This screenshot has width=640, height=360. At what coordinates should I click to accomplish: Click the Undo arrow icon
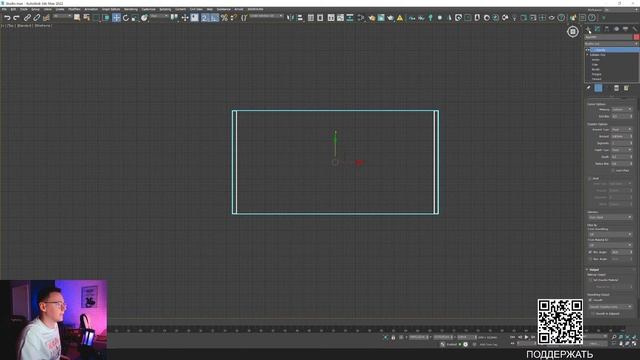click(7, 18)
